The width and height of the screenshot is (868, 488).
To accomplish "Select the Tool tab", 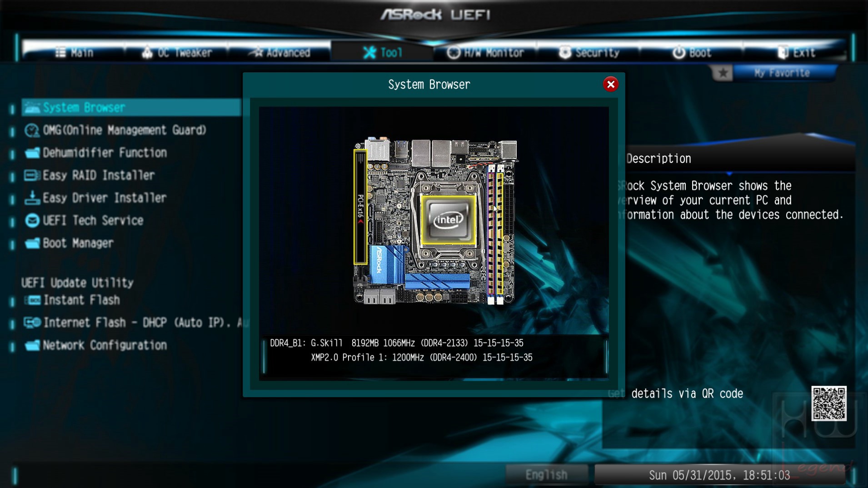I will coord(382,52).
